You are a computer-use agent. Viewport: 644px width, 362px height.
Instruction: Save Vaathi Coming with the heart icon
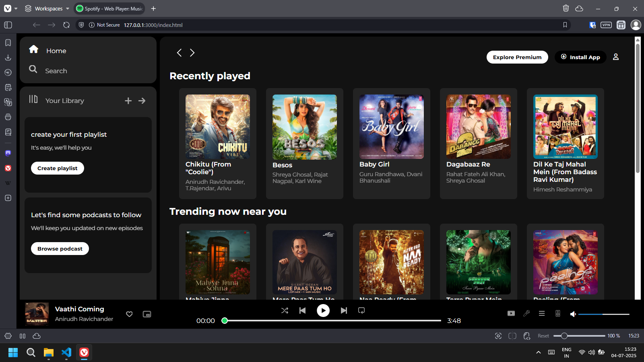click(x=129, y=314)
